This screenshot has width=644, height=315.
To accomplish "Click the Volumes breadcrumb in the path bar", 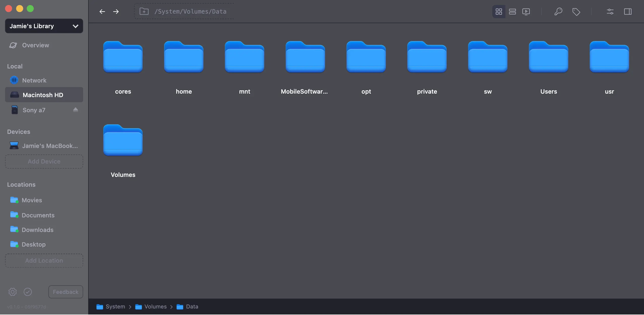I will 155,306.
